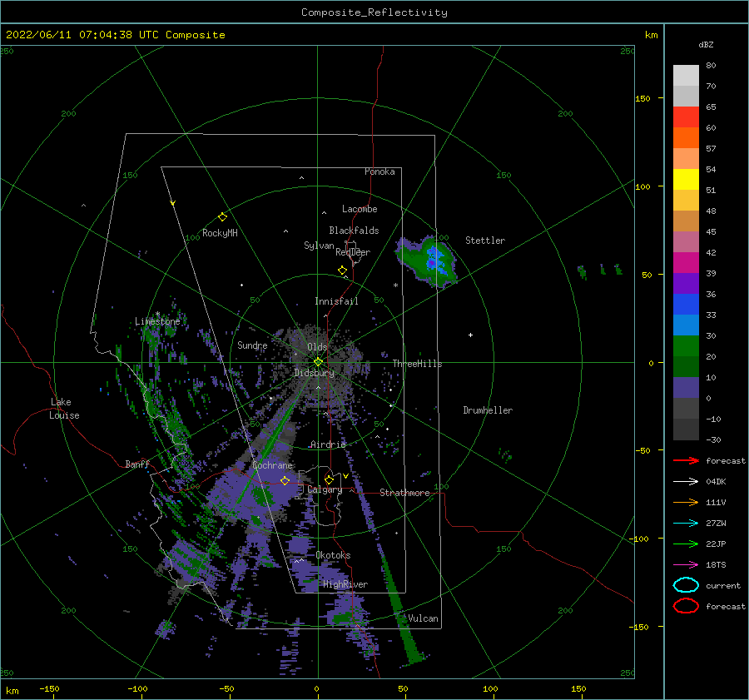The width and height of the screenshot is (749, 700).
Task: Click the Stettler map label
Action: click(x=485, y=241)
